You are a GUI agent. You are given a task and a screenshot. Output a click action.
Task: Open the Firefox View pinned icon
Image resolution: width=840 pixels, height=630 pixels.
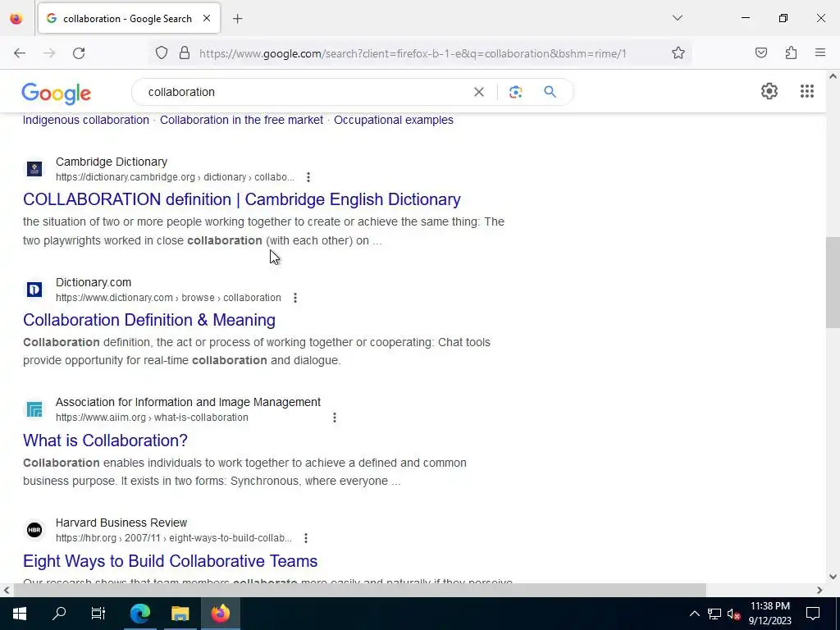tap(16, 18)
